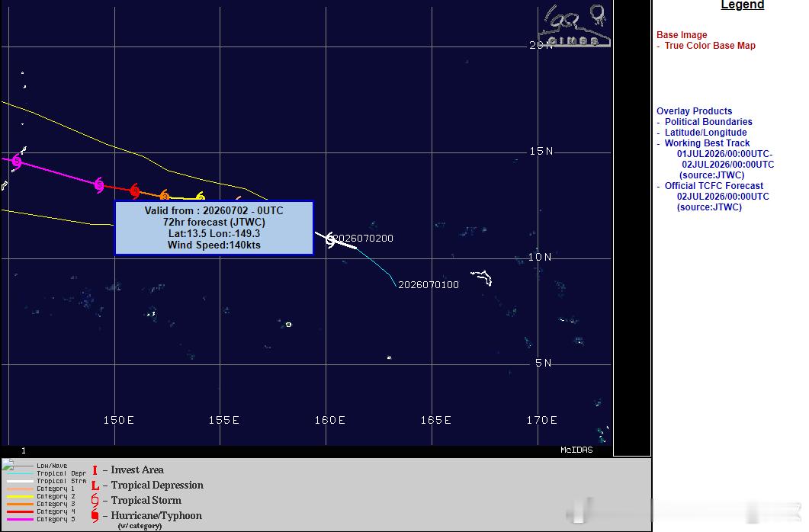Select Official TCFC Forecast overlay entry

coord(714,186)
